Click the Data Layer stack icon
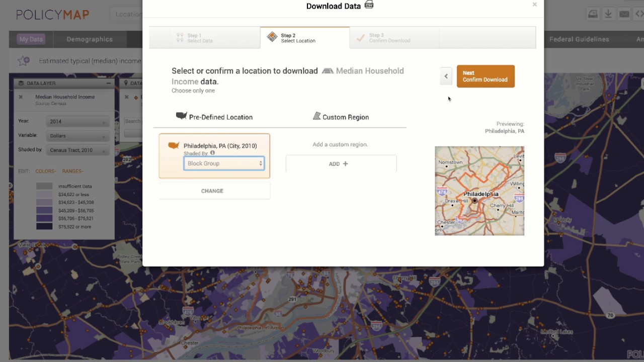Screen dimensions: 644x362 22,83
